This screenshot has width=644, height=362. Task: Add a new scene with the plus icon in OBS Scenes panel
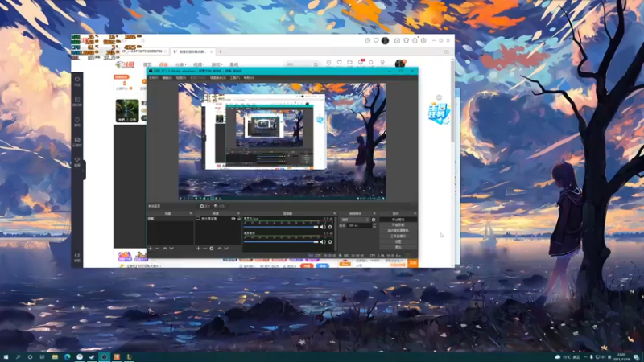[151, 249]
